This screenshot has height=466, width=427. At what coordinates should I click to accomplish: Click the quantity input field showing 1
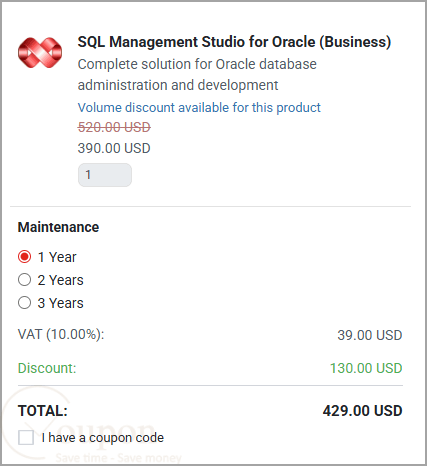(x=105, y=175)
